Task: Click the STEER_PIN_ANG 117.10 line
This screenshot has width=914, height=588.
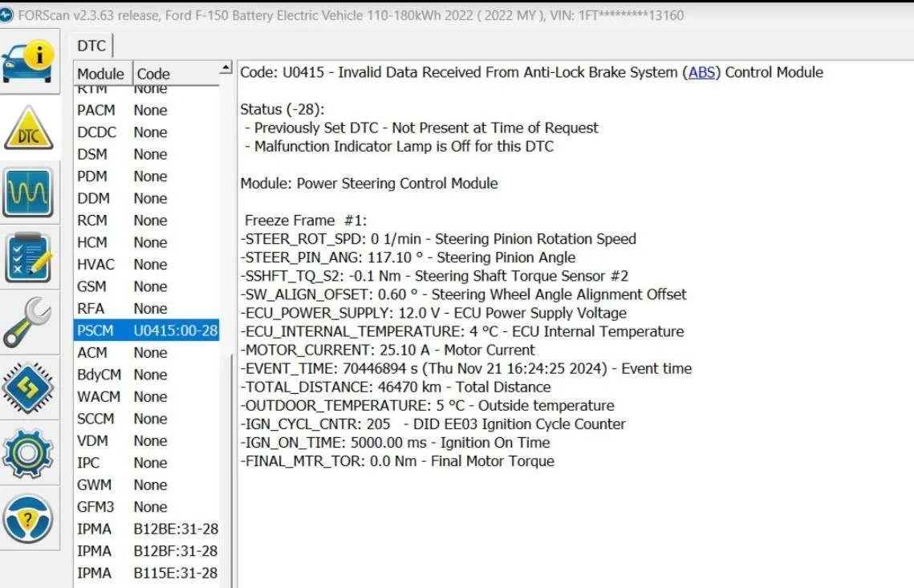Action: point(408,258)
